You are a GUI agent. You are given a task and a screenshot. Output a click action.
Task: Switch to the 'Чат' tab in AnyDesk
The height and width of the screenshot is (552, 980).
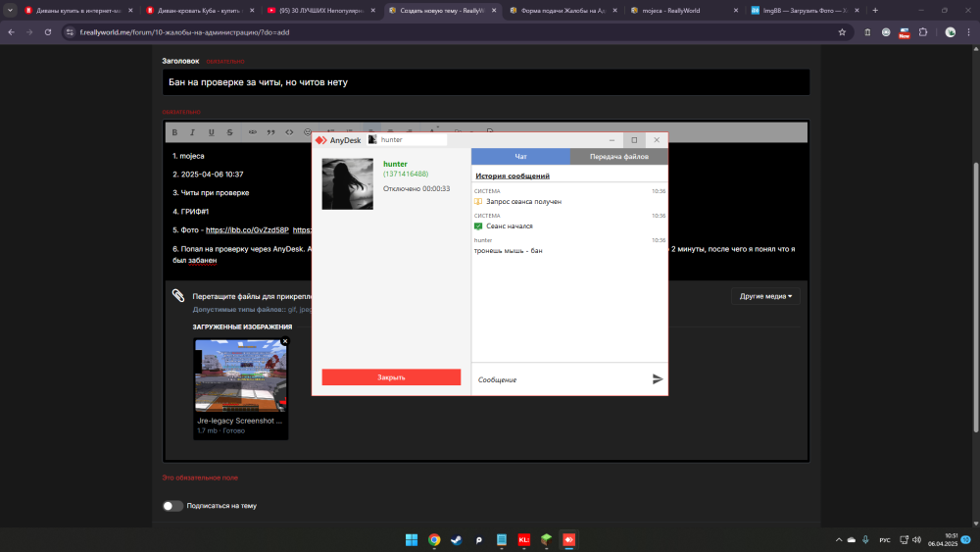tap(520, 156)
